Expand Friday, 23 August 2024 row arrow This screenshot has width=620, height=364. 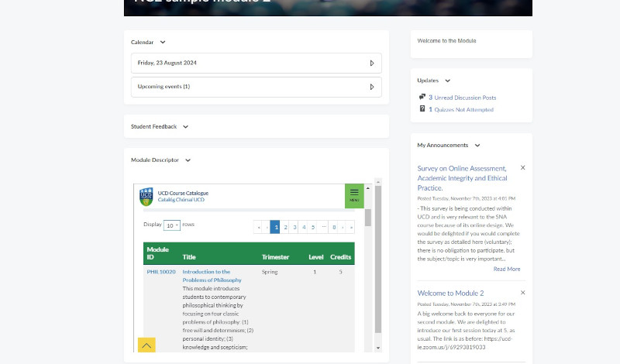372,64
